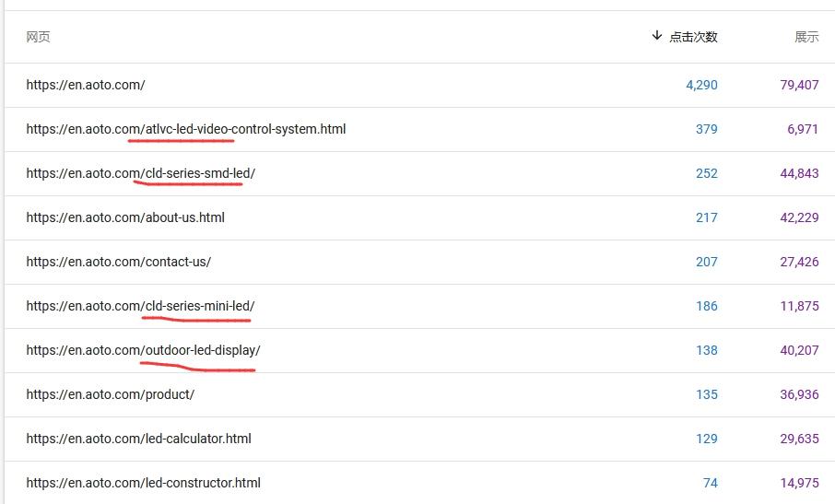Select the impressions value 29,635
835x504 pixels.
pyautogui.click(x=799, y=439)
